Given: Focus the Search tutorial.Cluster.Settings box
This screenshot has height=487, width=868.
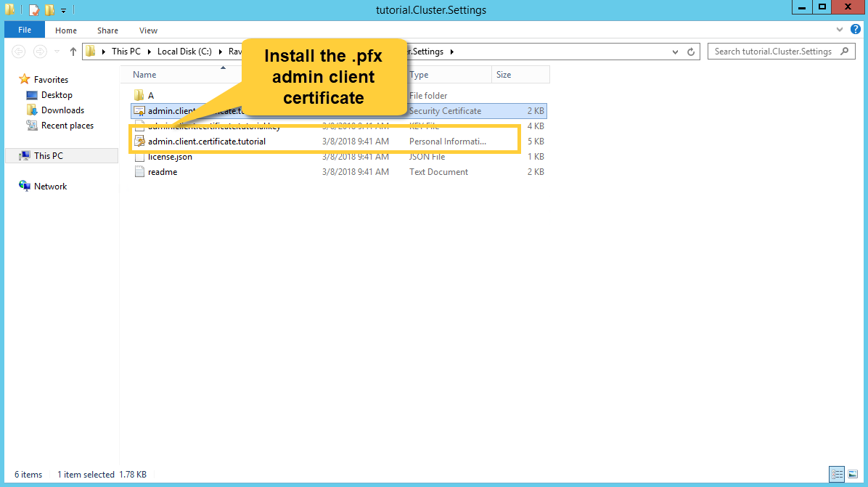Looking at the screenshot, I should pyautogui.click(x=781, y=52).
